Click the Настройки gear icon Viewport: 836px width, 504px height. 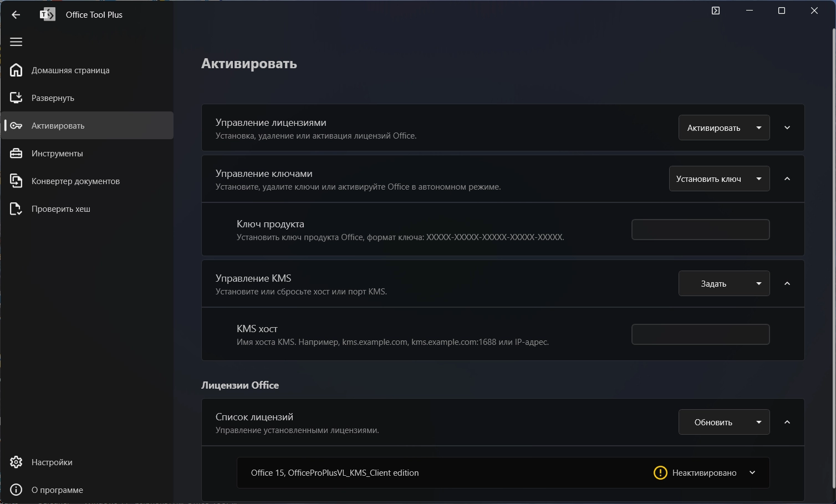coord(16,462)
